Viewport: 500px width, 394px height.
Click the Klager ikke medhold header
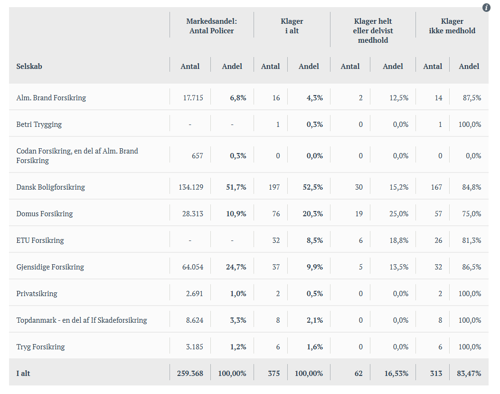[452, 26]
